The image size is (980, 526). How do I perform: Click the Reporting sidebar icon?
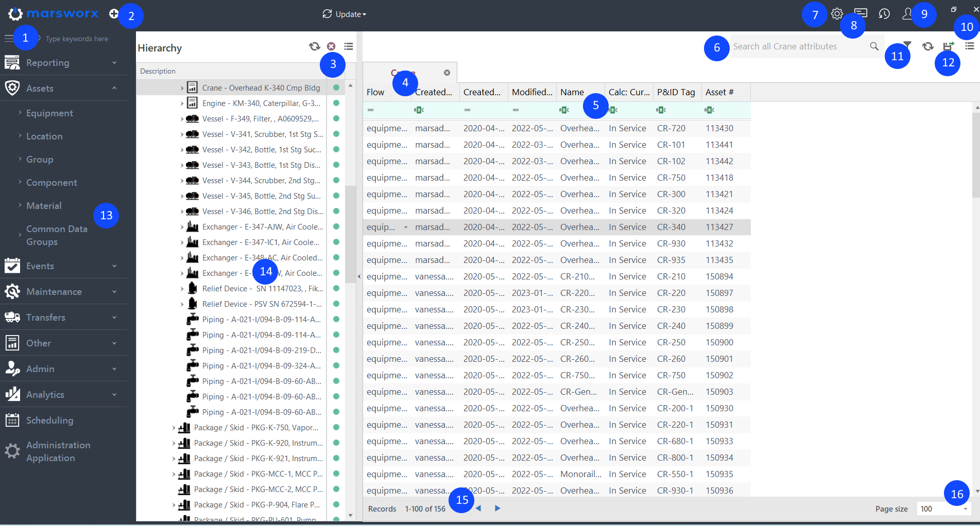tap(12, 62)
